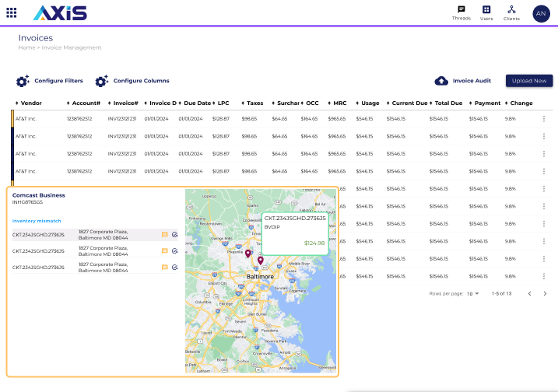Open the three-dot menu on the last invoice row
The height and width of the screenshot is (392, 558).
click(x=544, y=276)
